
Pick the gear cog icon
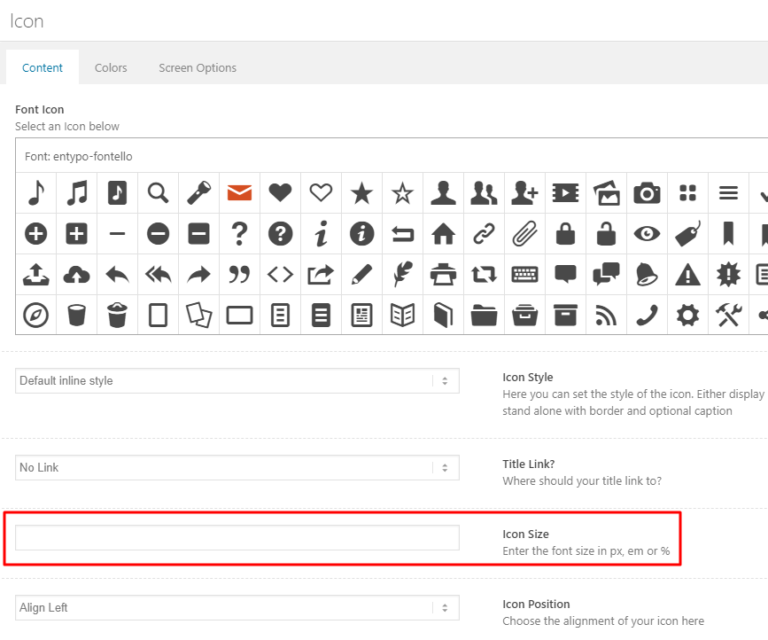[688, 315]
